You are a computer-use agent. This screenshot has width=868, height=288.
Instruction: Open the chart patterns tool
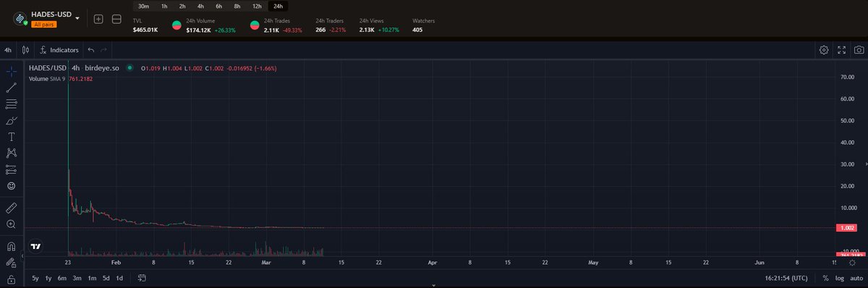click(11, 153)
